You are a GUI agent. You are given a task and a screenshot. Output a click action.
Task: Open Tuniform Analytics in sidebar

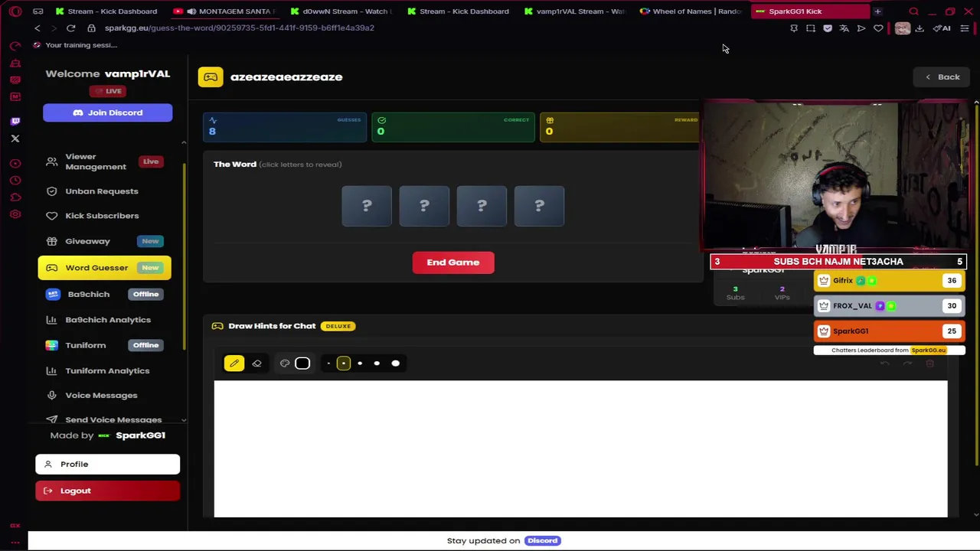click(103, 370)
